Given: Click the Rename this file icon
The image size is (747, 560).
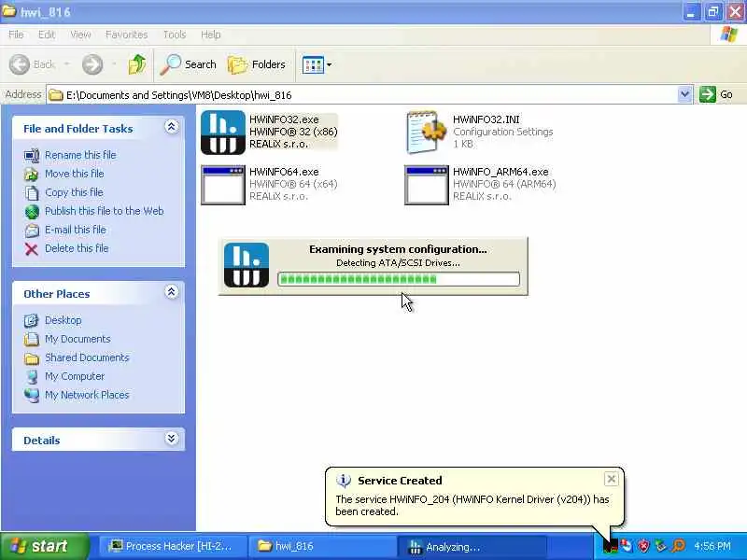Looking at the screenshot, I should pyautogui.click(x=32, y=155).
